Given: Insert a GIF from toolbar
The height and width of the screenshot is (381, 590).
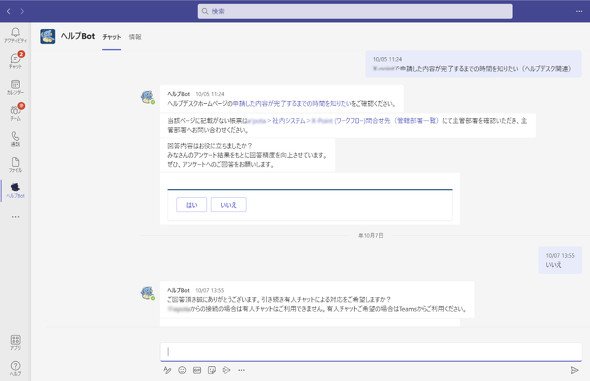Looking at the screenshot, I should click(x=197, y=370).
